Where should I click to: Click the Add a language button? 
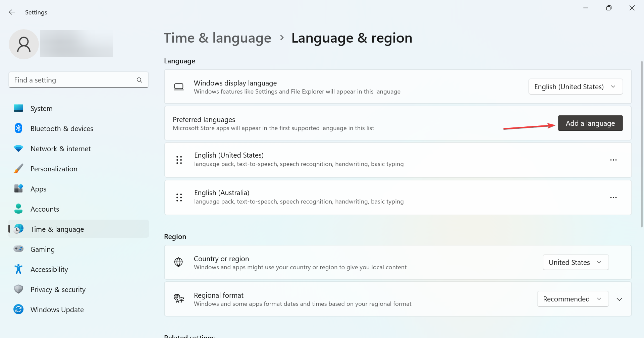point(590,123)
